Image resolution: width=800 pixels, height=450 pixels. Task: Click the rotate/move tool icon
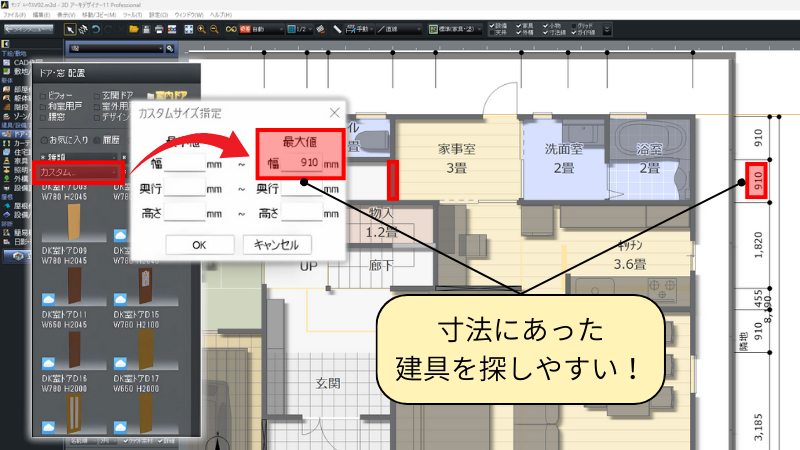click(83, 30)
